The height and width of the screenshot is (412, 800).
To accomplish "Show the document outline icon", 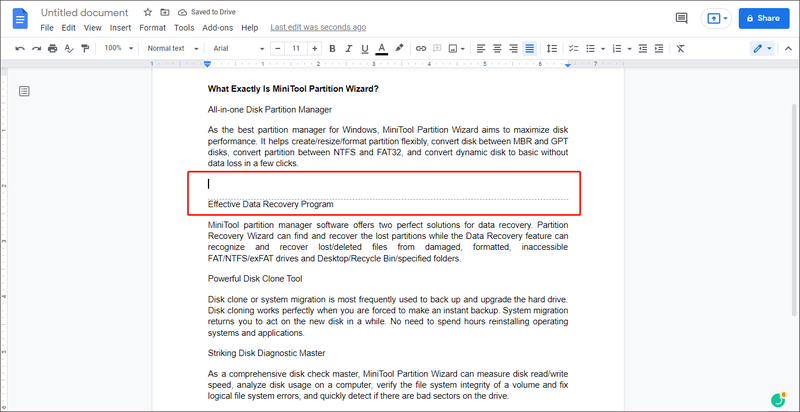I will click(24, 91).
